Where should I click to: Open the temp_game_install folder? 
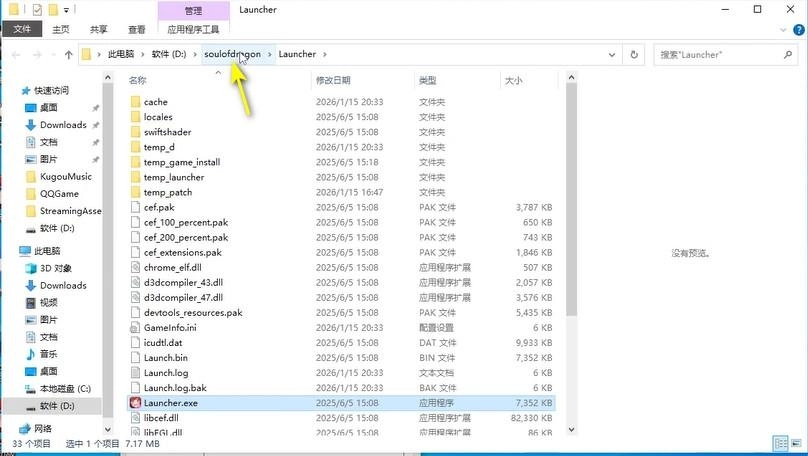tap(181, 162)
